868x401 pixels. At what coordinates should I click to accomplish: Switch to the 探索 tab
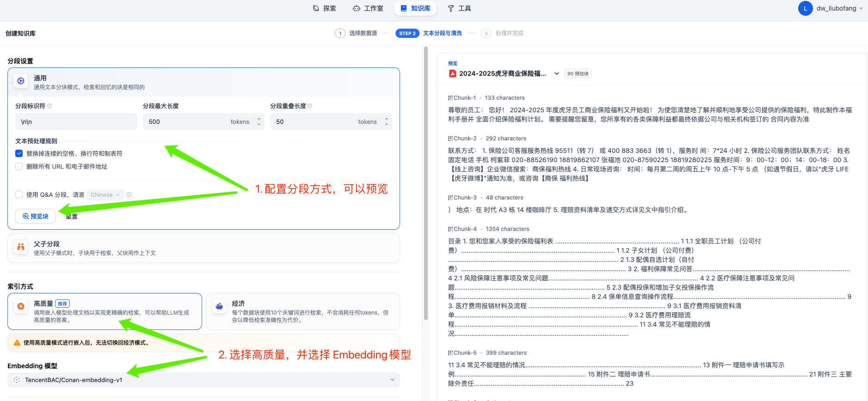(325, 8)
